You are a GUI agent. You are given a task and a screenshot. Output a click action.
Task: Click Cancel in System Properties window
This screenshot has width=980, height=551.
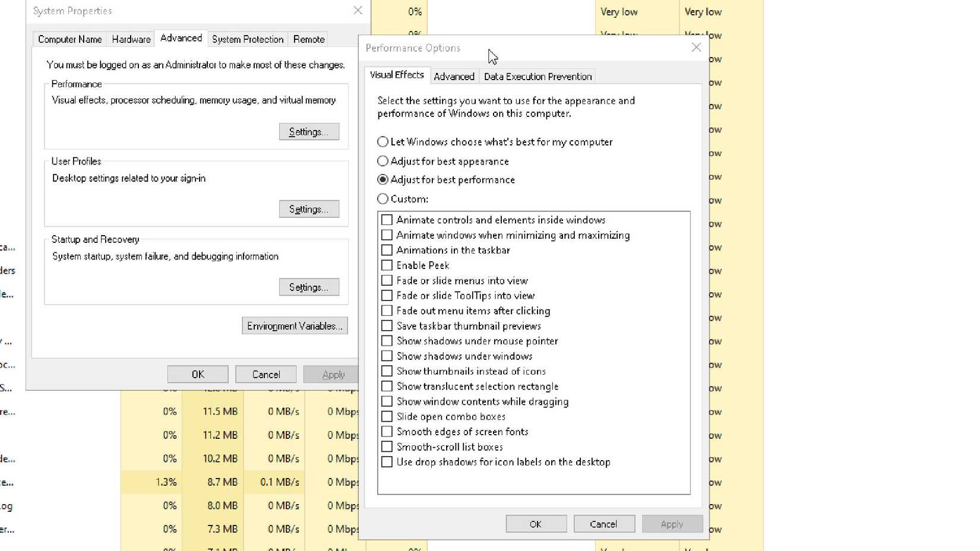tap(266, 375)
